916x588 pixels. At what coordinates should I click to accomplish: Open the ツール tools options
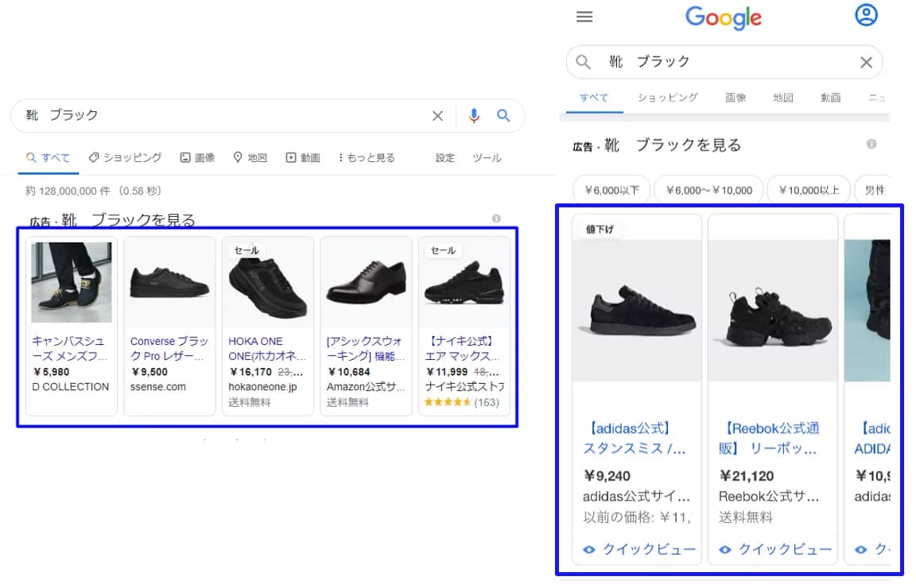(x=487, y=157)
